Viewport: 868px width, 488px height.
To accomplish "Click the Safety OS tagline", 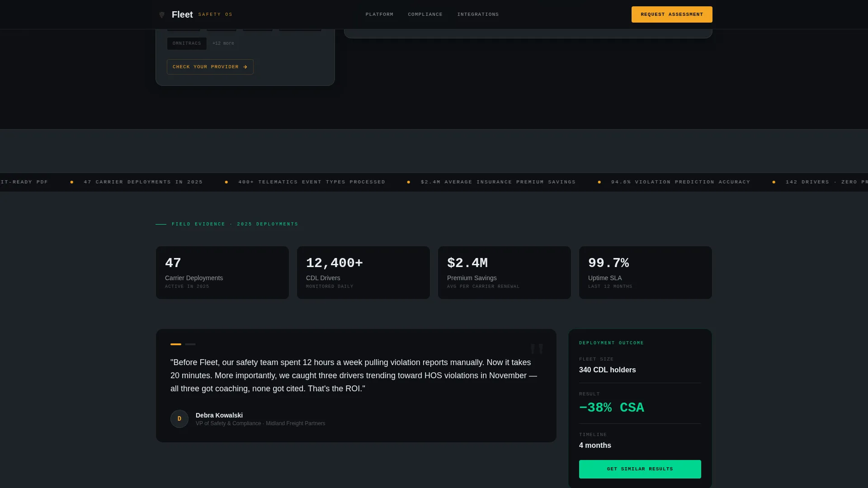I will [215, 14].
